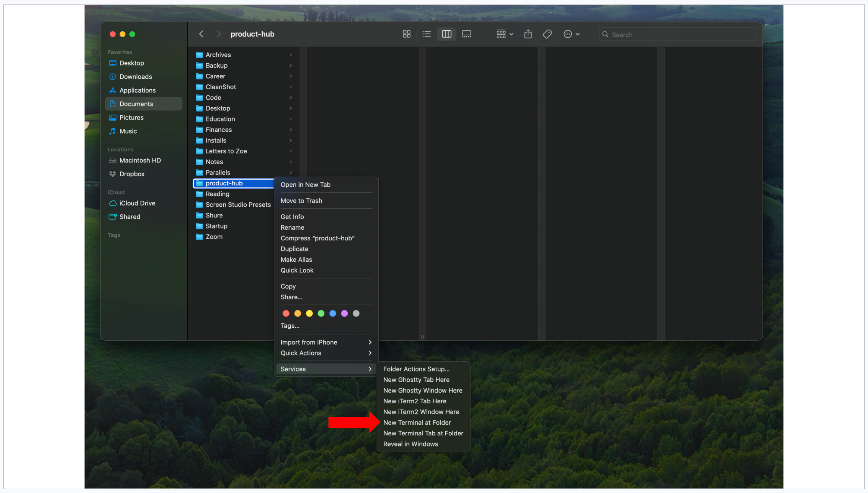Screen dimensions: 868x493
Task: Switch to list view in Finder toolbar
Action: (426, 34)
